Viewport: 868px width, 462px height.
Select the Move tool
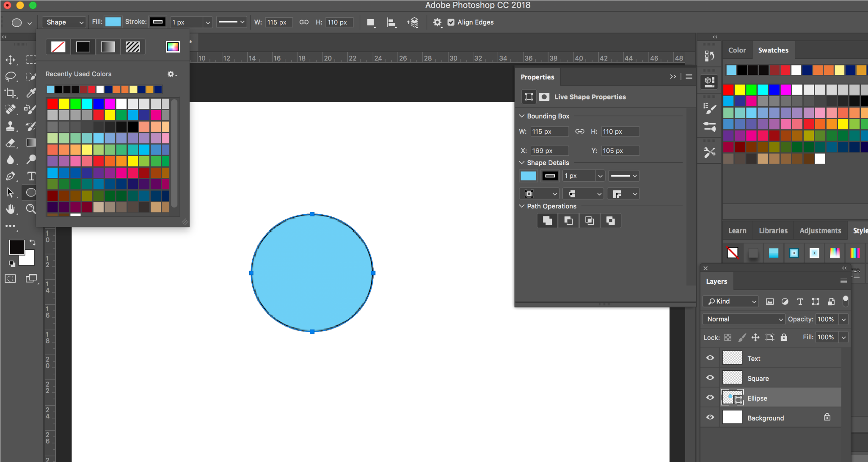tap(10, 60)
